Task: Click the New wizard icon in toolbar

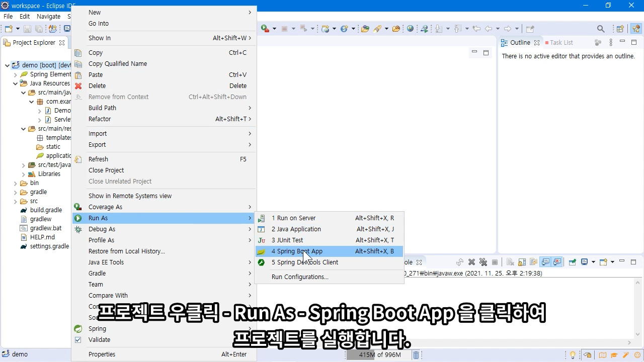Action: pos(9,29)
